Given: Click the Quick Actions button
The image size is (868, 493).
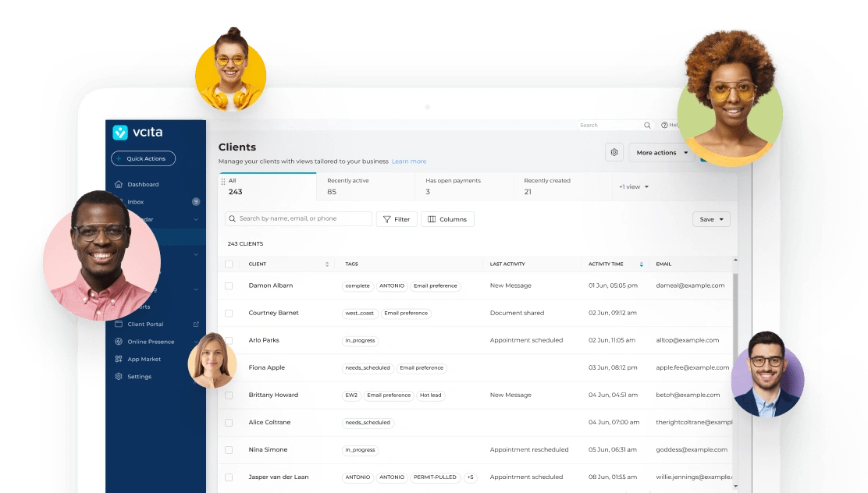Looking at the screenshot, I should (143, 158).
